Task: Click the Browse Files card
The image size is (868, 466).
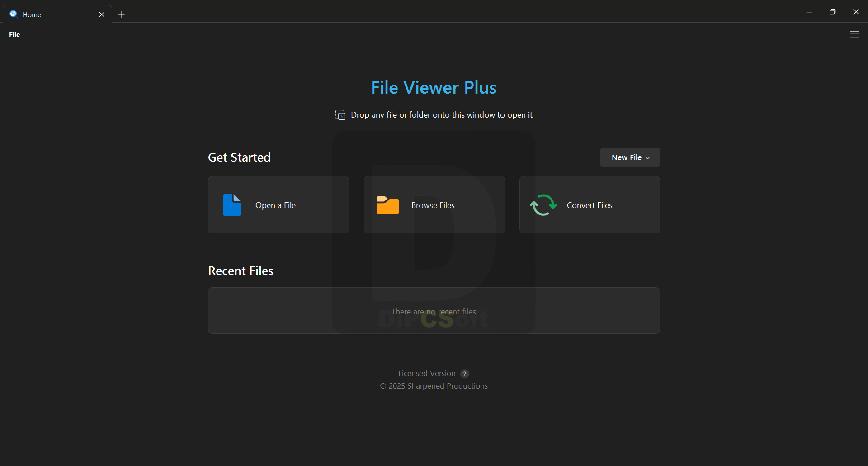Action: [x=434, y=205]
